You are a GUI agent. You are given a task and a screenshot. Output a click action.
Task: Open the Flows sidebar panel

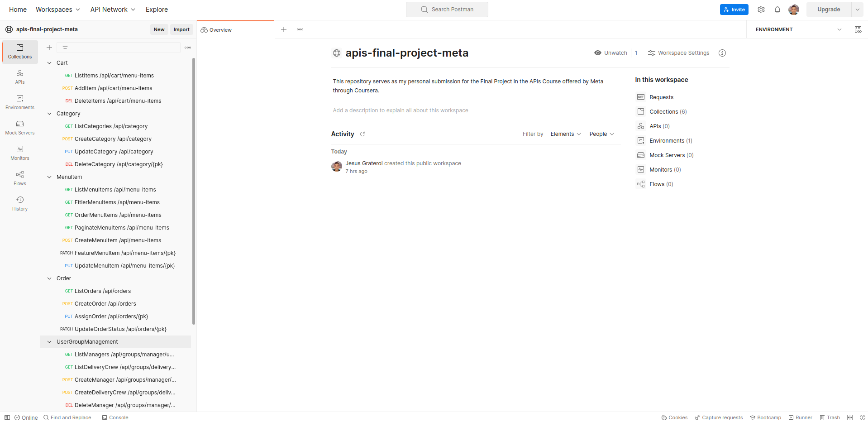coord(20,178)
